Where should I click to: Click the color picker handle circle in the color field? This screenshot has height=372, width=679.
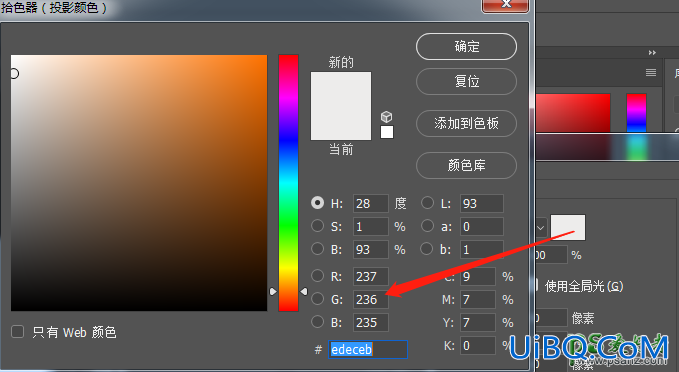14,74
